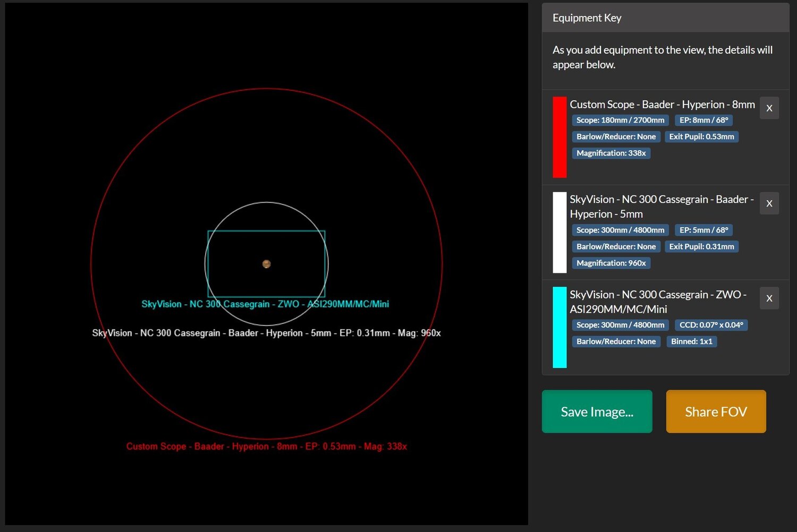The height and width of the screenshot is (532, 797).
Task: Click the 'EP: 8mm / 68°' badge
Action: pyautogui.click(x=703, y=121)
